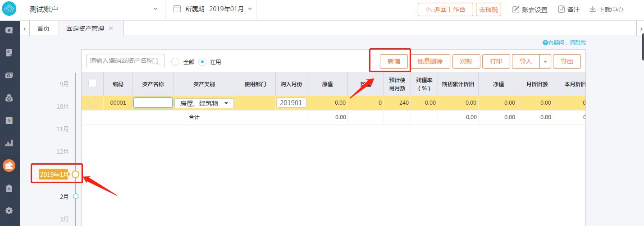
Task: Click the 残值率(%) column header
Action: point(424,84)
